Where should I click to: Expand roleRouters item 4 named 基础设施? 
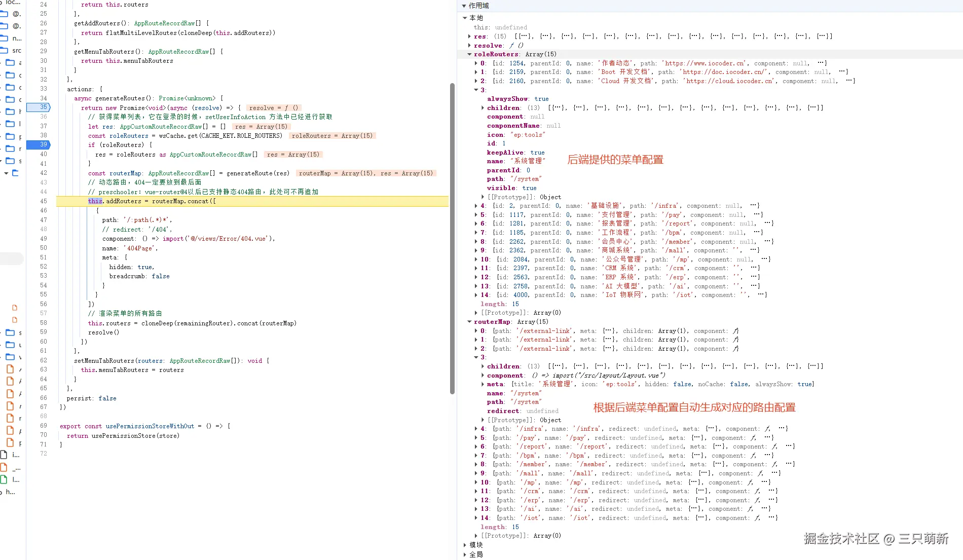pos(476,206)
